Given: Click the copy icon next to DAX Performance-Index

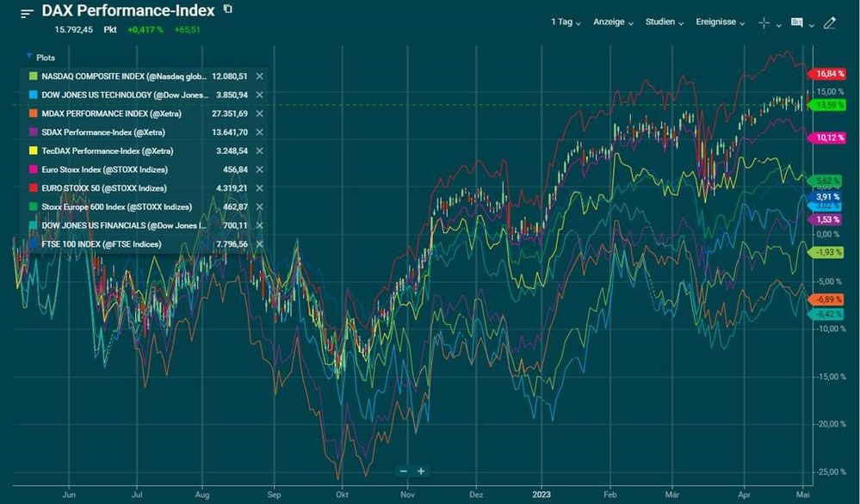Looking at the screenshot, I should pos(228,9).
